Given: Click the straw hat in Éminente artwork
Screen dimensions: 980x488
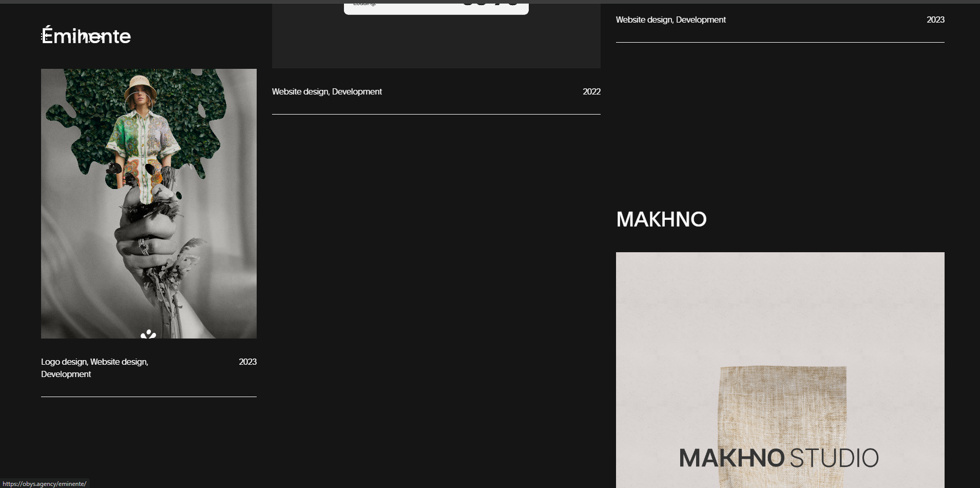Looking at the screenshot, I should (x=140, y=86).
